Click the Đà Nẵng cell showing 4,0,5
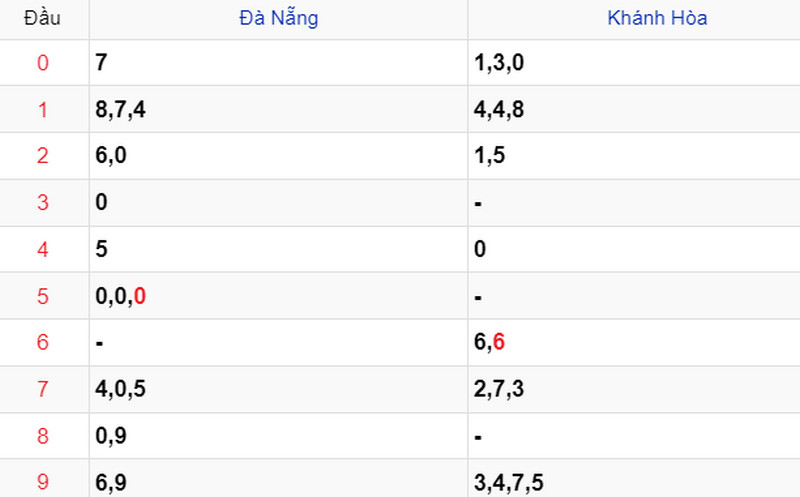Screen dimensions: 800x497 tap(278, 389)
